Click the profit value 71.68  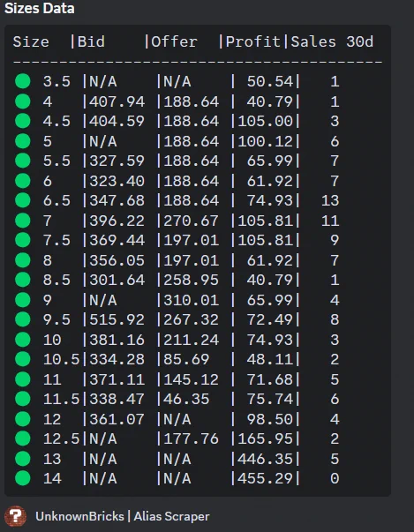[270, 379]
